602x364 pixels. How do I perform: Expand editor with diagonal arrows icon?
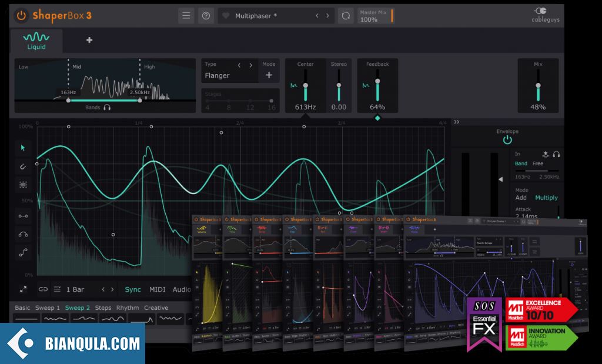(x=24, y=289)
